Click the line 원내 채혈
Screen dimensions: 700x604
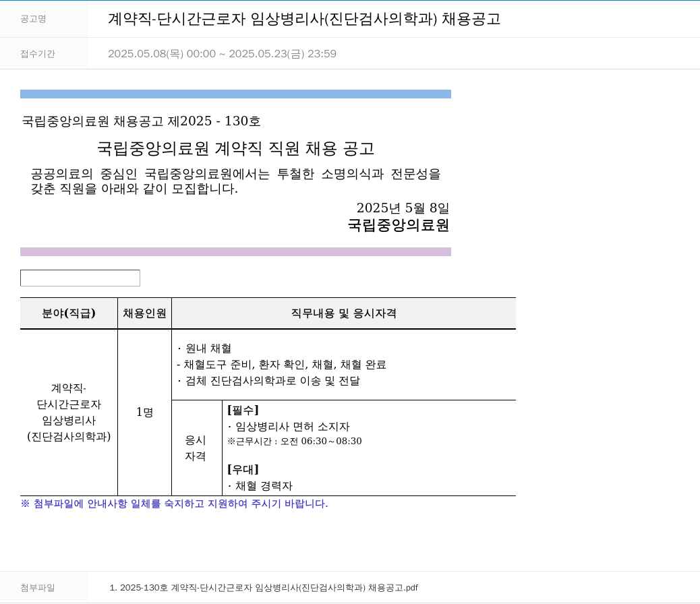coord(204,349)
